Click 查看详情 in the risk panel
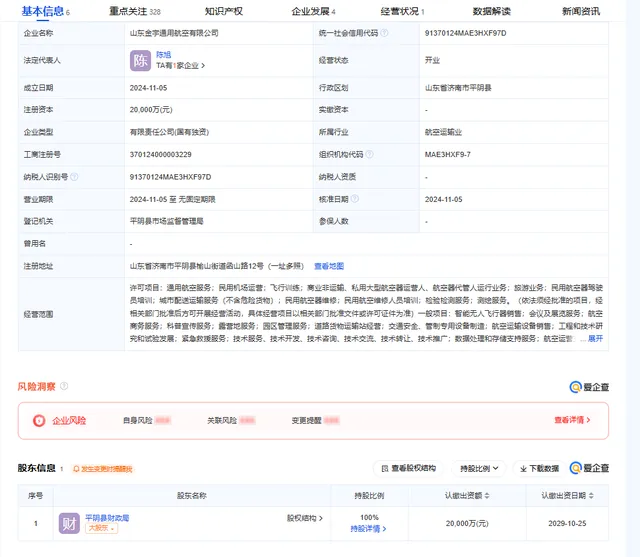 [x=579, y=421]
